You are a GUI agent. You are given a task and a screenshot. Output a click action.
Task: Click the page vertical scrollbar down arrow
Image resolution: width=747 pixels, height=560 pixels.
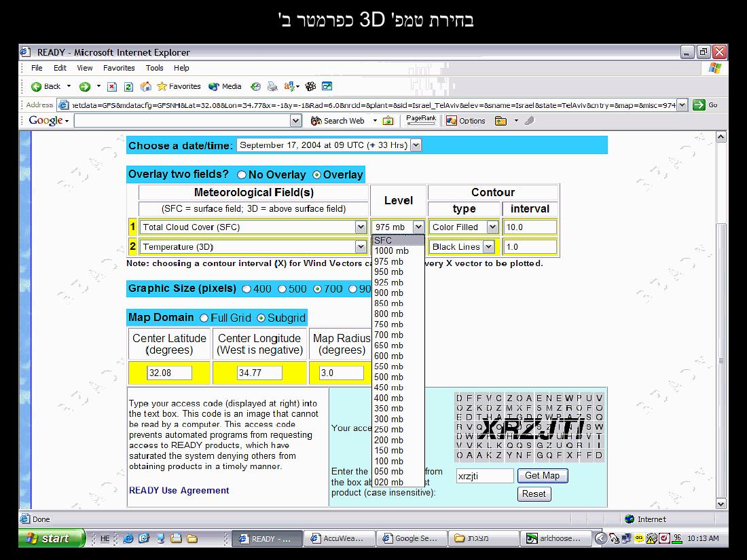coord(721,504)
